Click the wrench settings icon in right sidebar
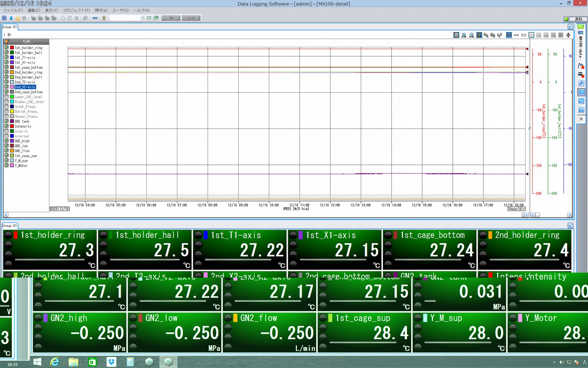 click(x=581, y=83)
